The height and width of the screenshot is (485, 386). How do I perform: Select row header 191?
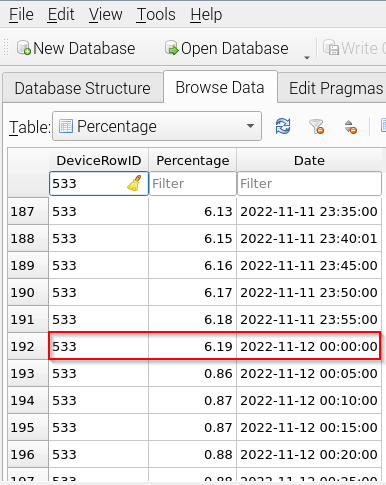tap(28, 319)
